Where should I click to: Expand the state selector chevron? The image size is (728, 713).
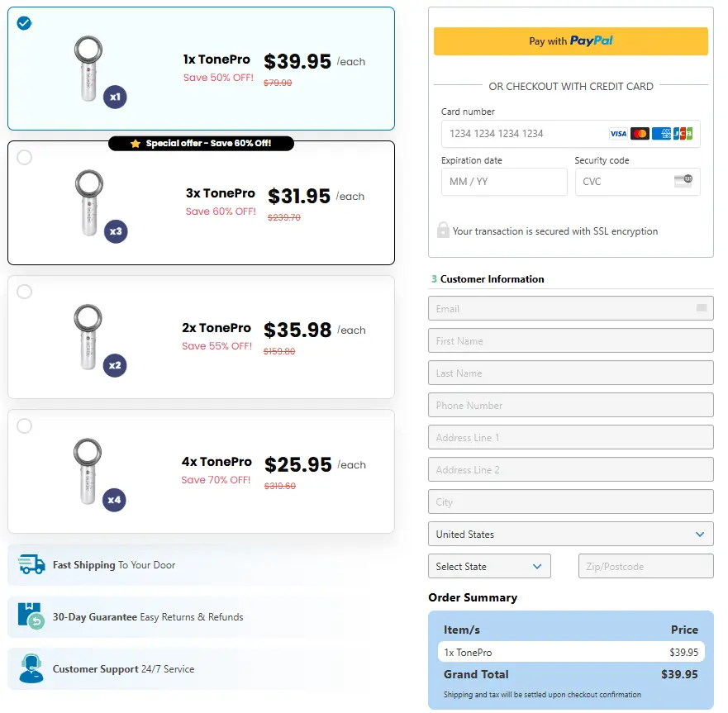click(539, 566)
